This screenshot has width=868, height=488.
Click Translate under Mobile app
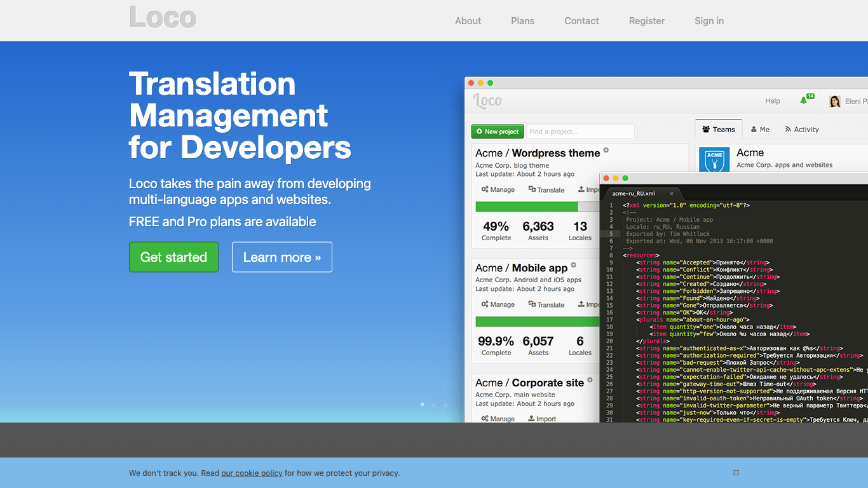[546, 304]
